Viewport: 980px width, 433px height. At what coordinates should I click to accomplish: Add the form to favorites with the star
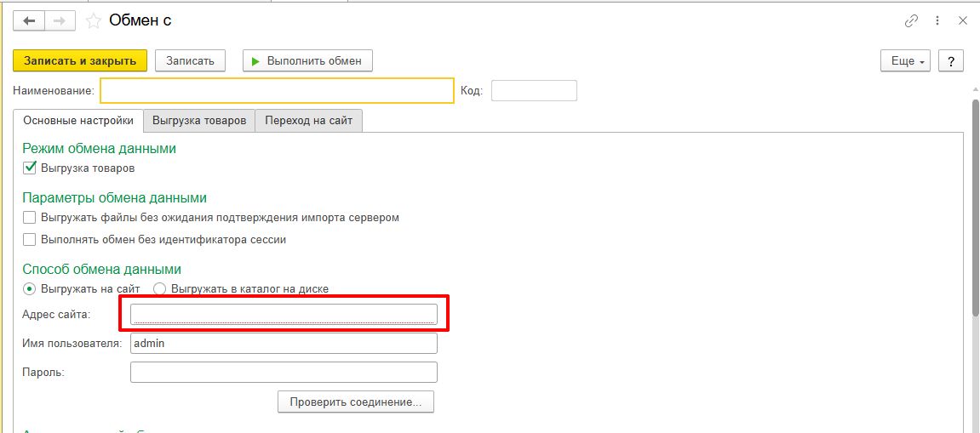tap(94, 20)
